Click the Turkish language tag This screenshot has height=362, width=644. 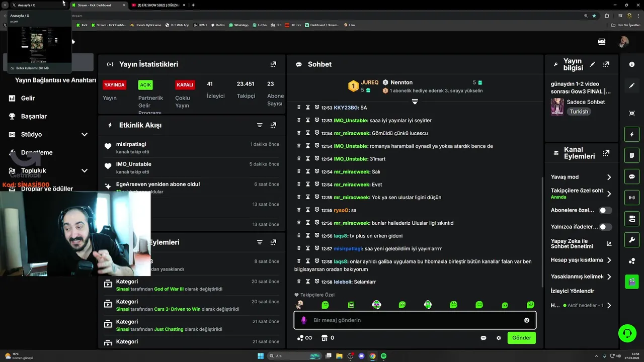click(579, 112)
